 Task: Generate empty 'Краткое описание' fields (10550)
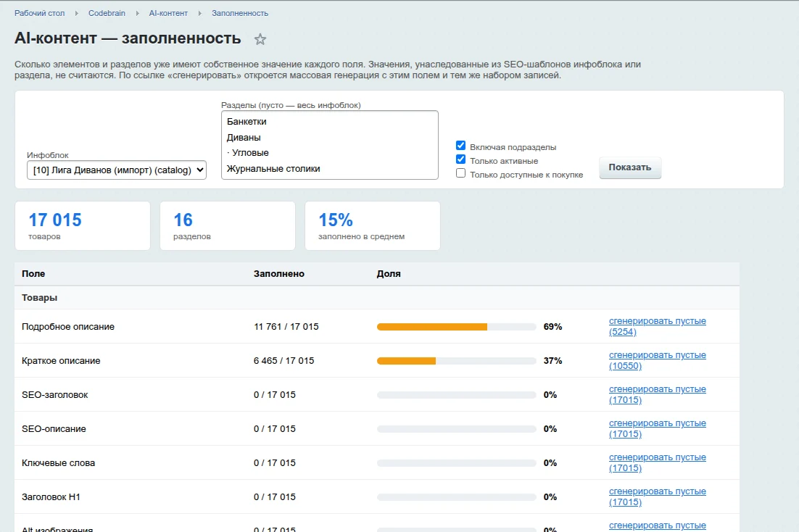pyautogui.click(x=658, y=361)
